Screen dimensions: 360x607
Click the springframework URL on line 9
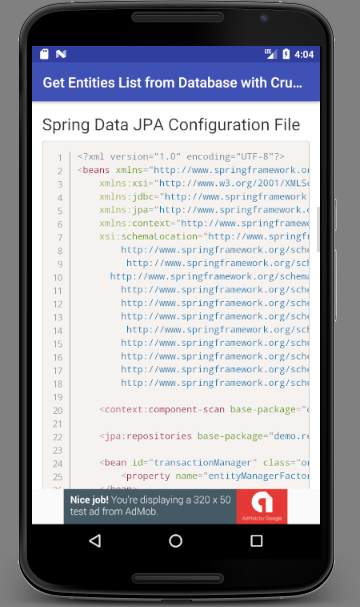(x=218, y=263)
